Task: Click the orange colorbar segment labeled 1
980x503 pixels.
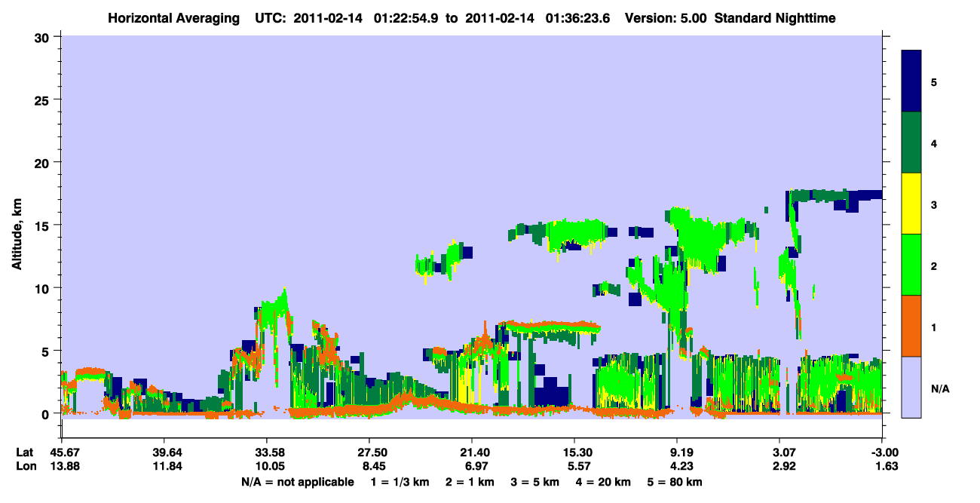Action: coord(911,326)
